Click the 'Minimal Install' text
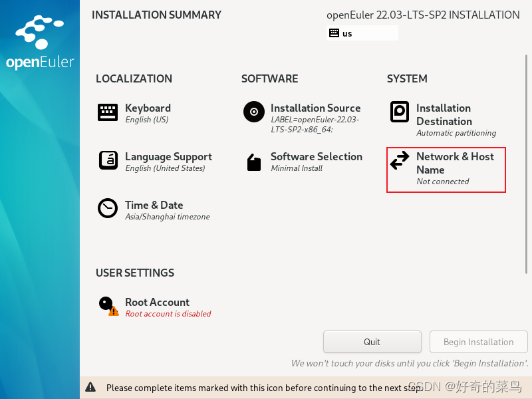 297,168
